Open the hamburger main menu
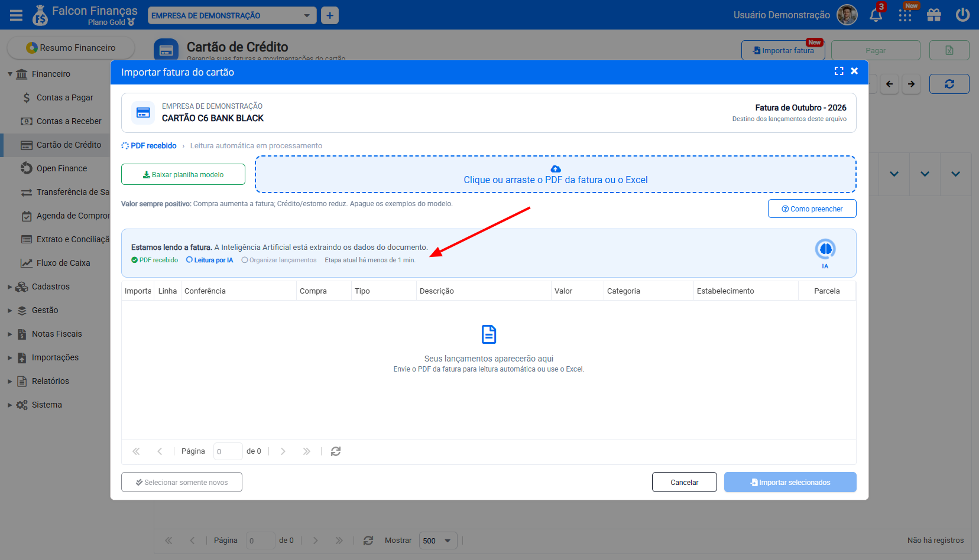Viewport: 979px width, 560px height. tap(16, 15)
